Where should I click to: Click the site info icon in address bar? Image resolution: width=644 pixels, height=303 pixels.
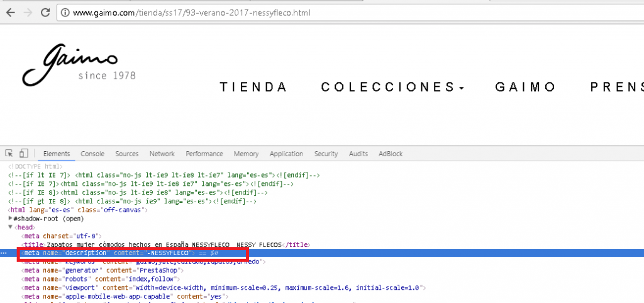(x=65, y=13)
